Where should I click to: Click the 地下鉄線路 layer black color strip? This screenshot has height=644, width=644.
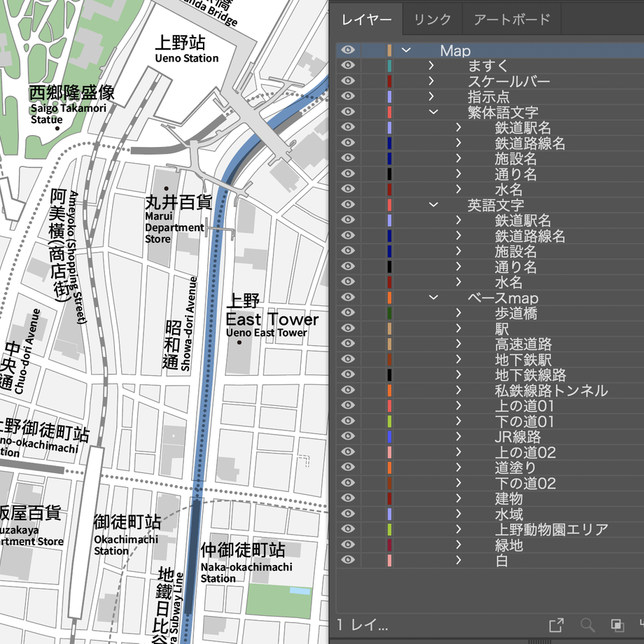tap(389, 374)
